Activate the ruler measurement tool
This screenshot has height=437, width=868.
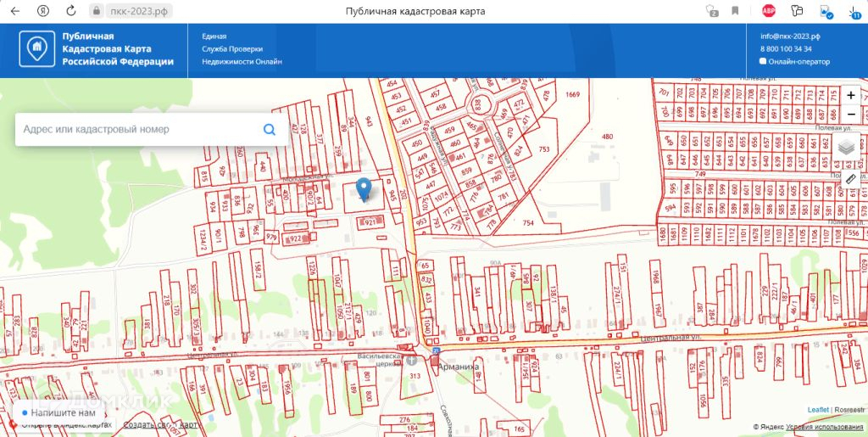851,179
